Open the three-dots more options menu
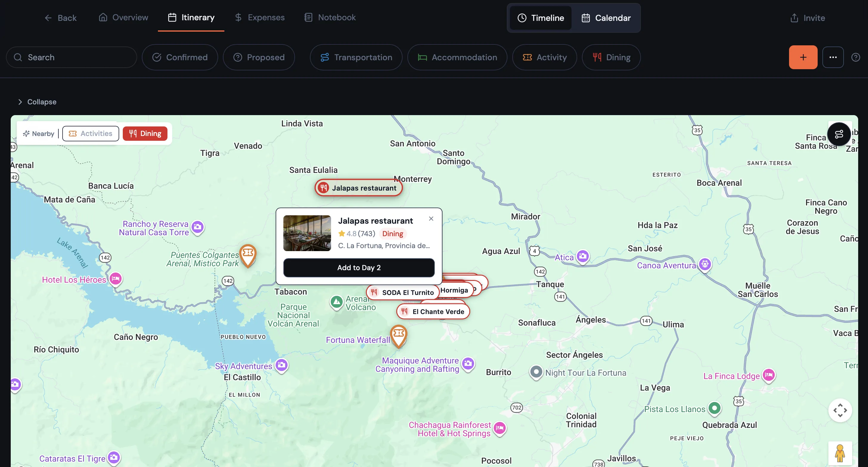 (x=833, y=57)
